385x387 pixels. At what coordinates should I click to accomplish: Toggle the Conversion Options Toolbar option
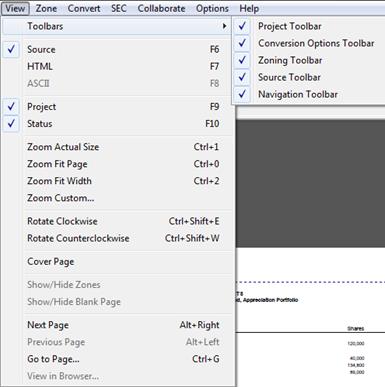tap(309, 43)
